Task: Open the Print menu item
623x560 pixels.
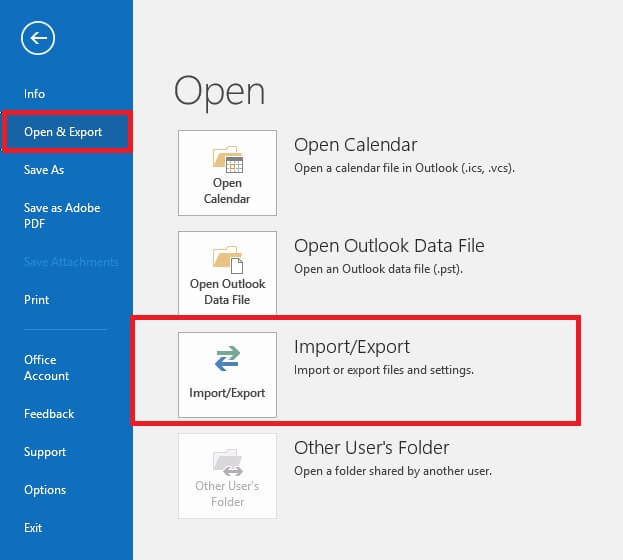Action: click(37, 300)
